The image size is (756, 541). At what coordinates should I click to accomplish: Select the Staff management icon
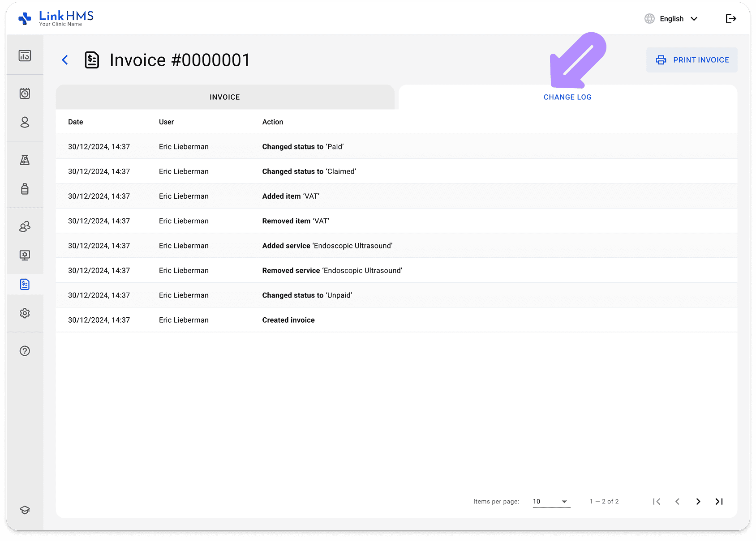tap(25, 226)
